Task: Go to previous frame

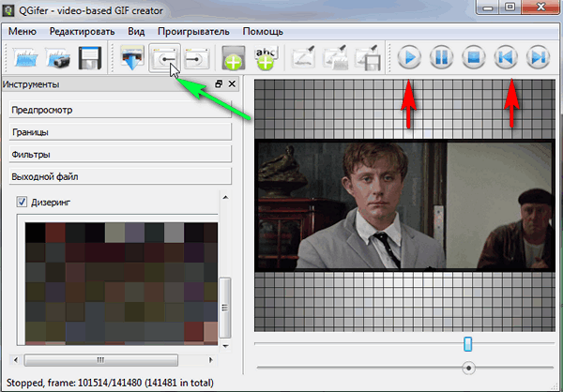Action: pyautogui.click(x=506, y=57)
